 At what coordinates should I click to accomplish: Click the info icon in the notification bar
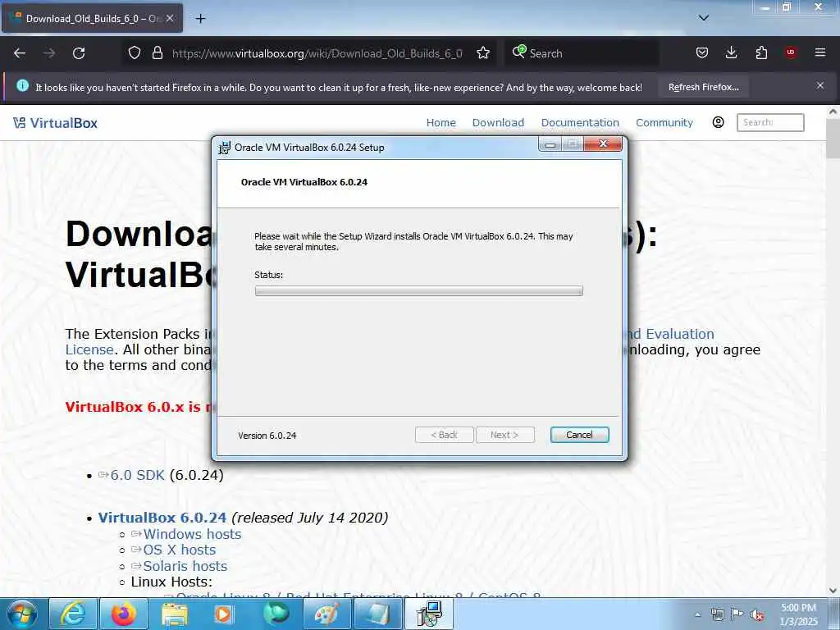click(22, 85)
